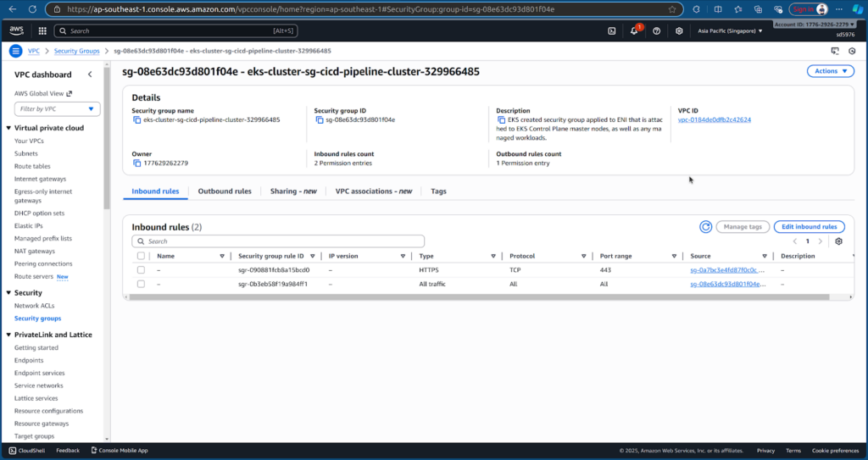Switch to the Outbound rules tab

pyautogui.click(x=225, y=191)
